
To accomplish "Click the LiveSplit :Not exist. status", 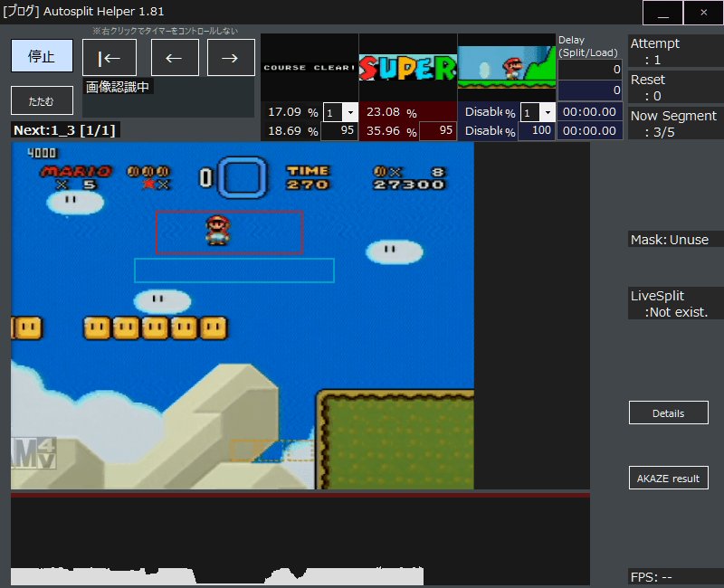I will pyautogui.click(x=670, y=304).
